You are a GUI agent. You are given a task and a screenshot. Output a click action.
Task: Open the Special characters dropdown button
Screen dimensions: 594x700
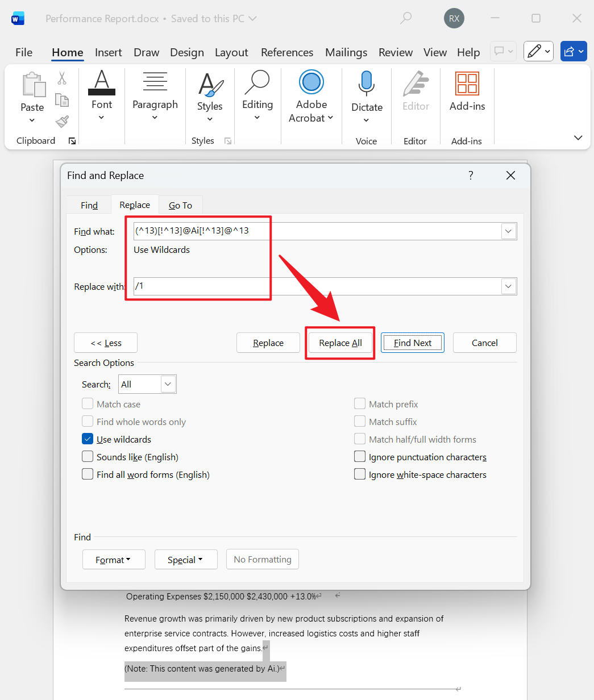(186, 560)
